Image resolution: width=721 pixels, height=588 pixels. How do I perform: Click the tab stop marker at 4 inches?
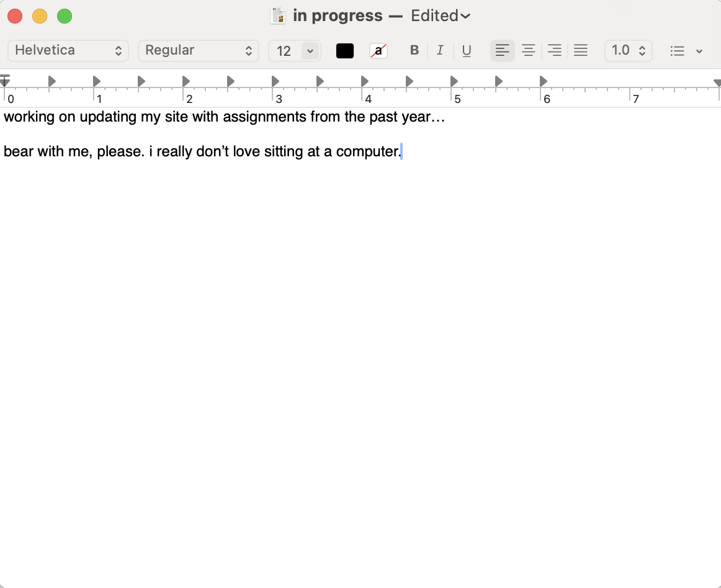[364, 81]
